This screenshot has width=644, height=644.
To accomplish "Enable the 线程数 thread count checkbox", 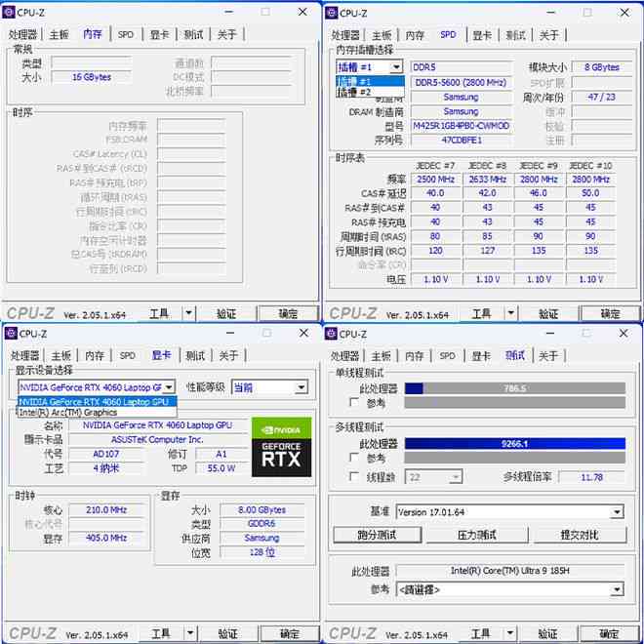I will click(353, 476).
